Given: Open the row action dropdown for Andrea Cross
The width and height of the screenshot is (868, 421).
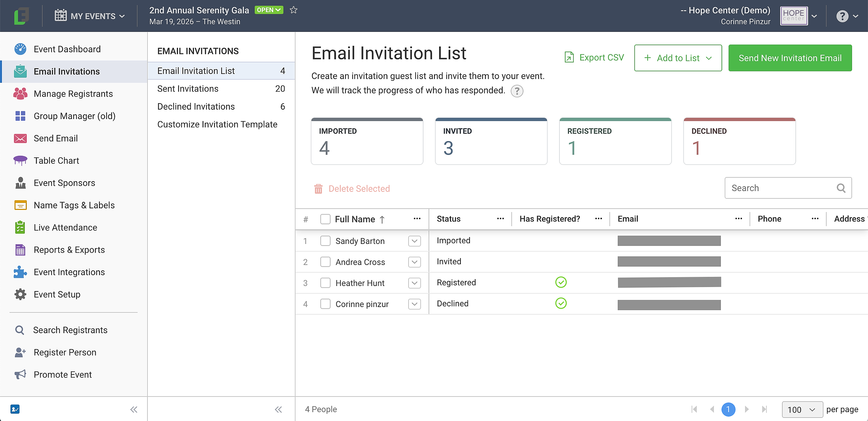Looking at the screenshot, I should [414, 262].
